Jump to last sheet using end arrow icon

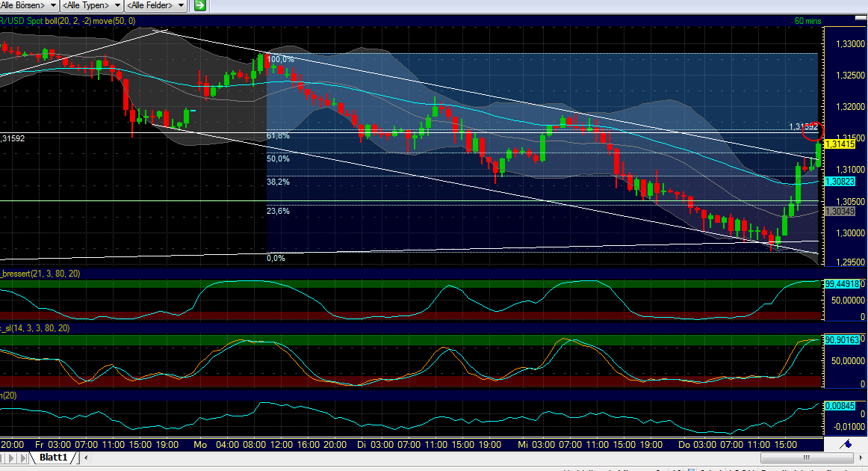(22, 458)
